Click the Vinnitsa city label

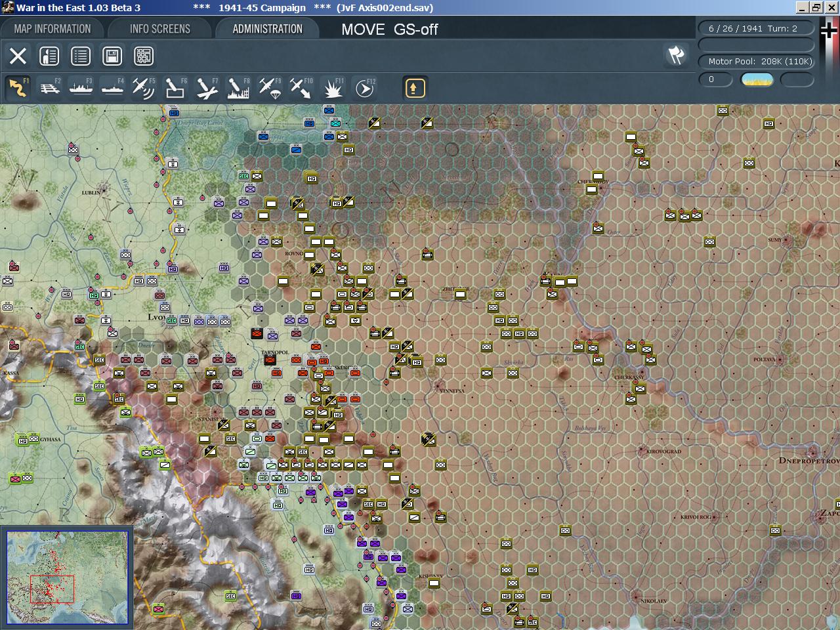point(453,390)
